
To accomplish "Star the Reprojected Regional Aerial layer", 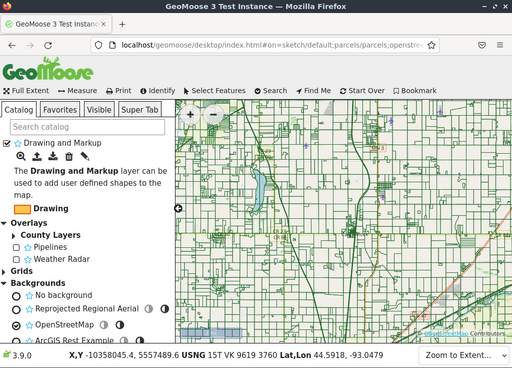I will click(x=29, y=309).
